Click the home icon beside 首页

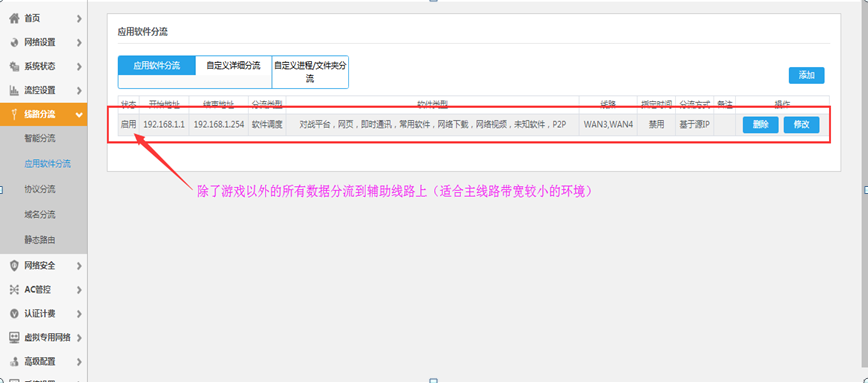(14, 19)
